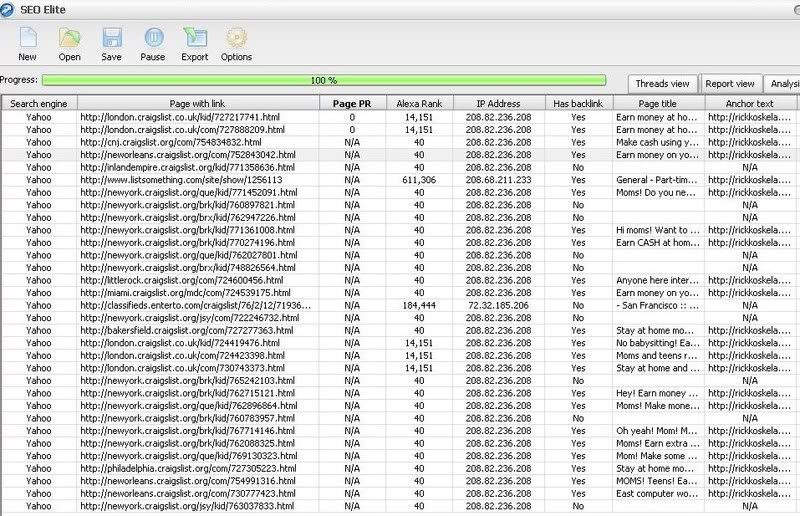The height and width of the screenshot is (516, 800).
Task: Select link miami.craigslist.org/mdc/com/724539175.html
Action: [x=185, y=292]
